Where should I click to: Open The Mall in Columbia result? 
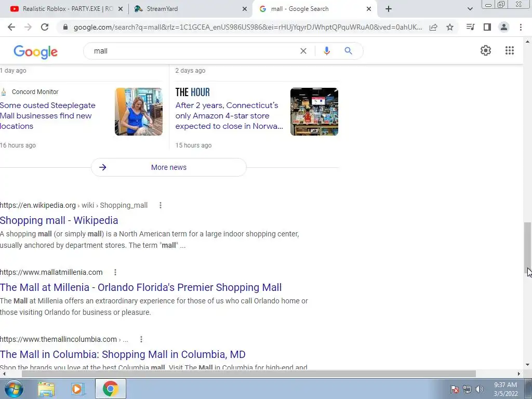tap(123, 354)
